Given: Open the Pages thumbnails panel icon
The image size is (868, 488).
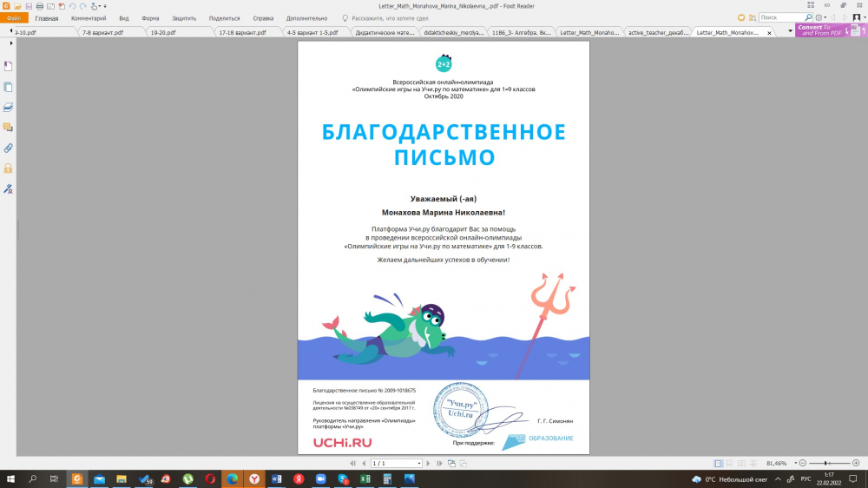Looking at the screenshot, I should pyautogui.click(x=9, y=87).
